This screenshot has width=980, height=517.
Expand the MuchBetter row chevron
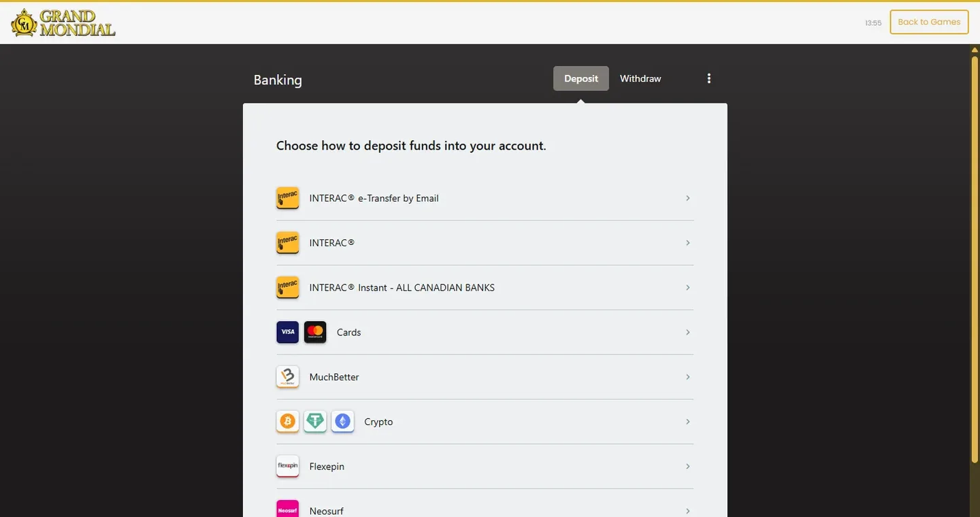[x=687, y=377]
